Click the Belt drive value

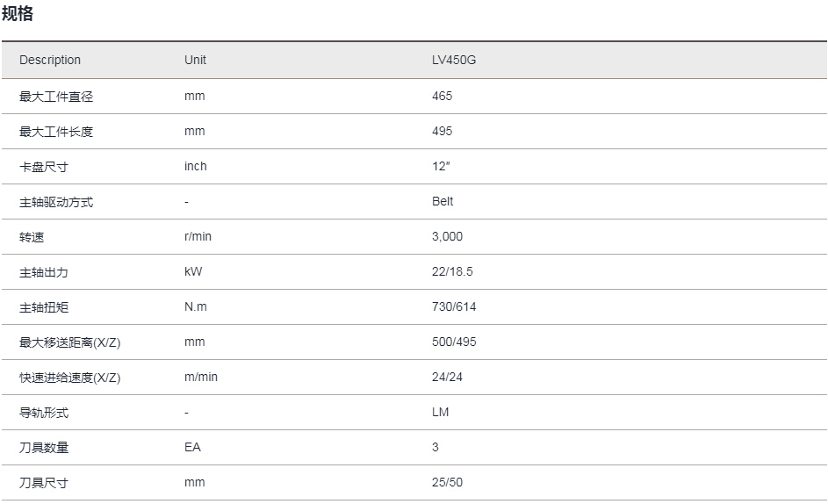click(443, 201)
